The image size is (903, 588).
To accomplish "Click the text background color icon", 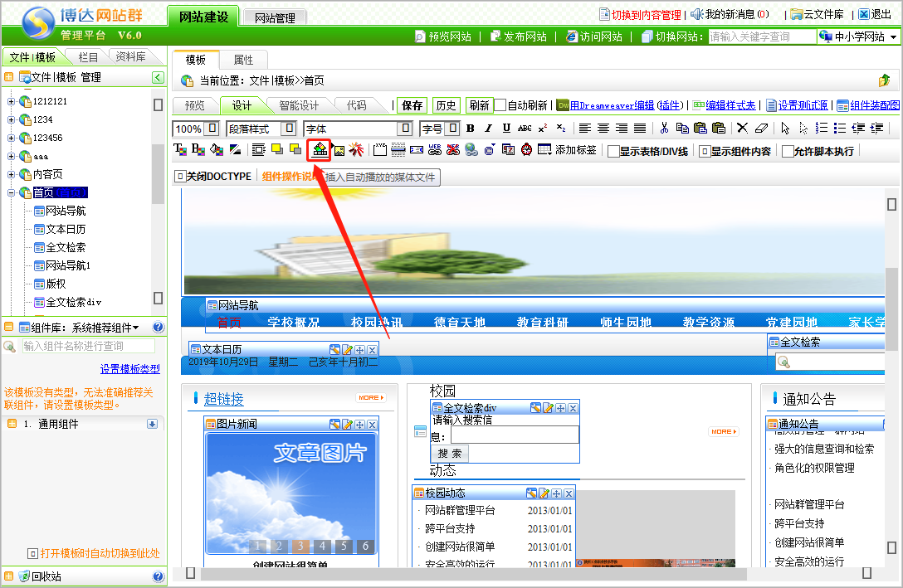I will [x=198, y=150].
